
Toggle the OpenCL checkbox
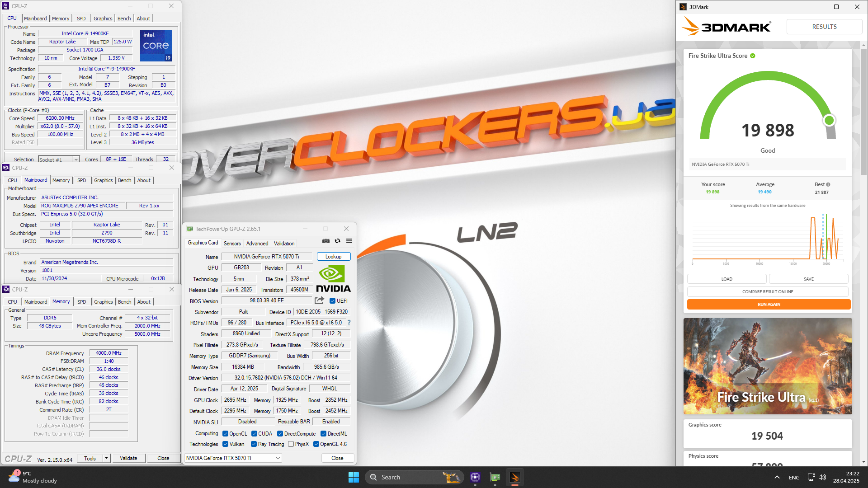coord(225,434)
